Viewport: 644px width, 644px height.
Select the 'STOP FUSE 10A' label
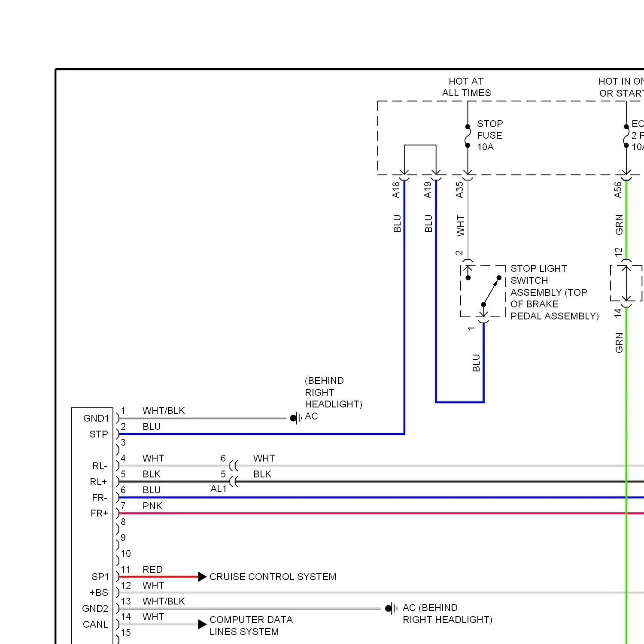click(x=489, y=135)
